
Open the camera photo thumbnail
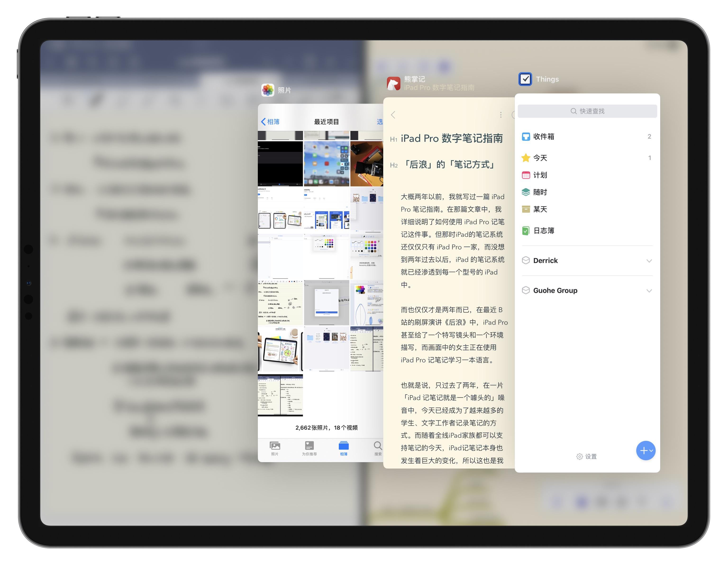pos(366,164)
